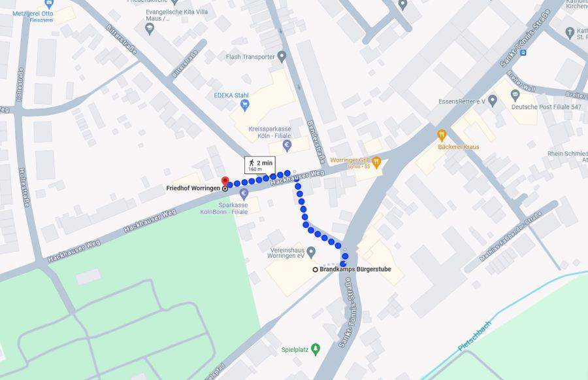Click the Pletschbach stream label

(x=475, y=336)
